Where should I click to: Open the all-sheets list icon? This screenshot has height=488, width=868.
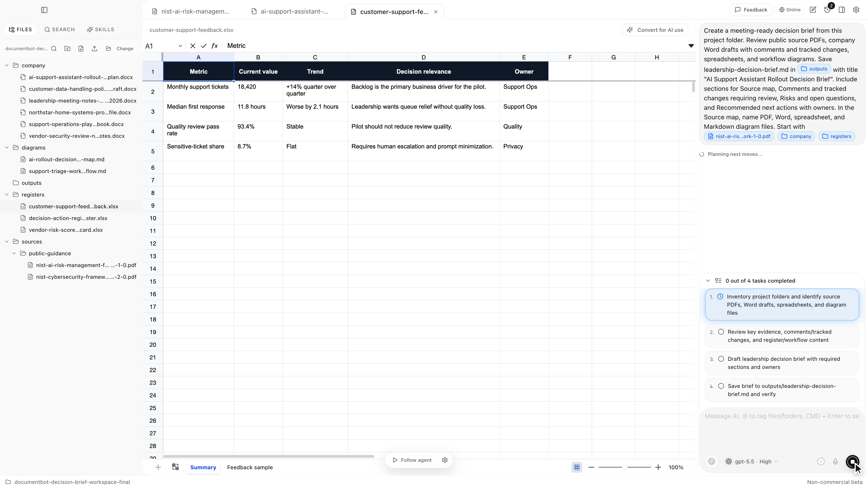click(175, 467)
